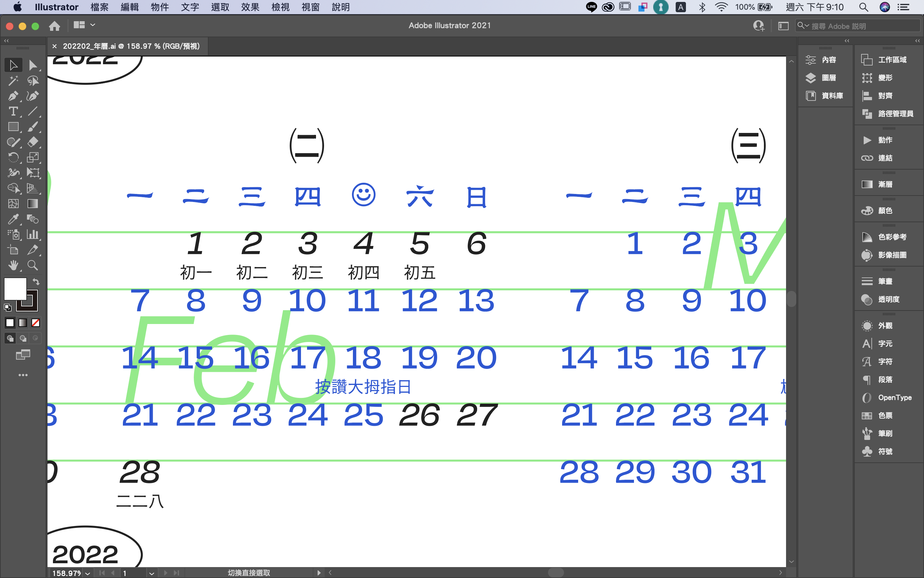Open the artboard number dropdown
The height and width of the screenshot is (578, 924).
[151, 573]
